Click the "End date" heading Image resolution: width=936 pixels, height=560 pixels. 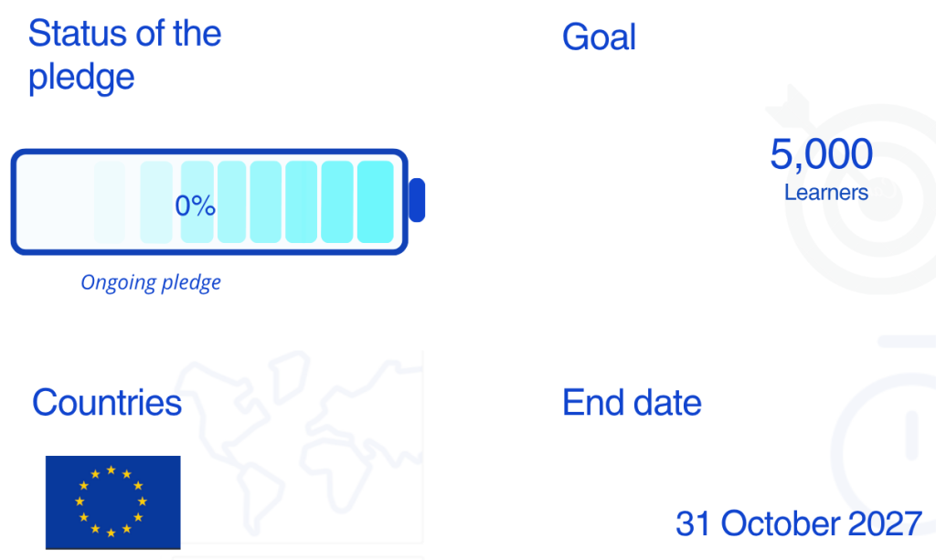click(632, 403)
